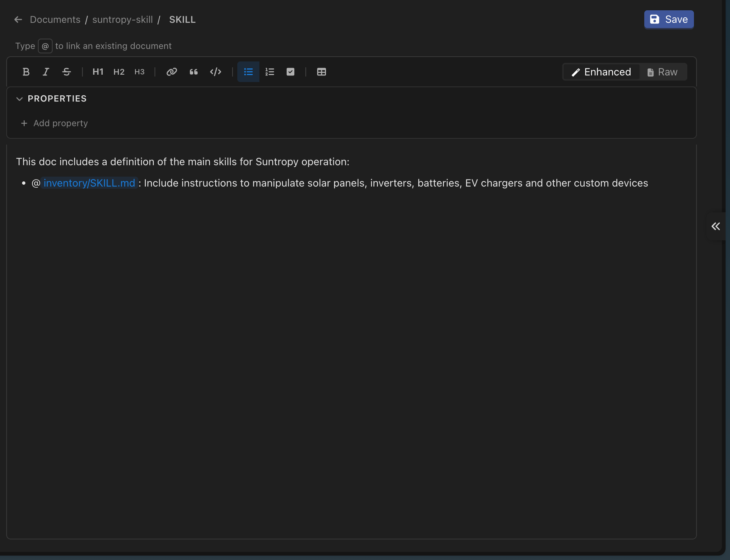Viewport: 730px width, 560px height.
Task: Toggle the bulleted list
Action: point(248,72)
